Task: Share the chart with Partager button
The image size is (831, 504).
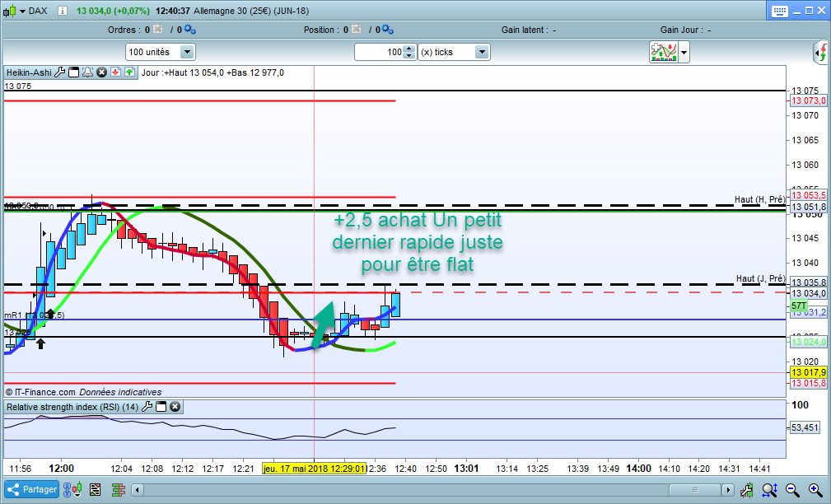Action: 32,489
